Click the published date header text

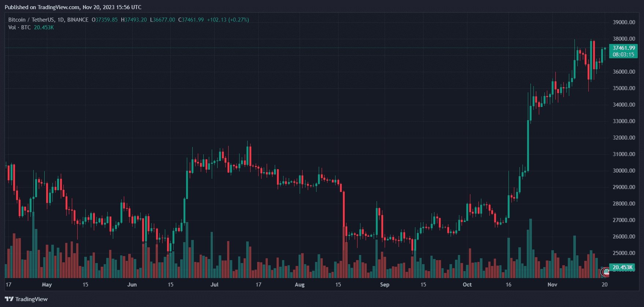click(73, 7)
